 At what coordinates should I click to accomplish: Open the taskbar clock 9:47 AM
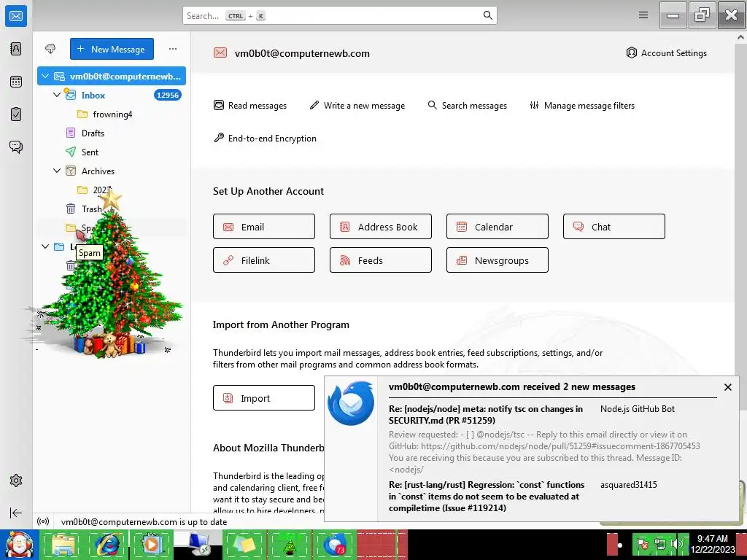click(713, 544)
